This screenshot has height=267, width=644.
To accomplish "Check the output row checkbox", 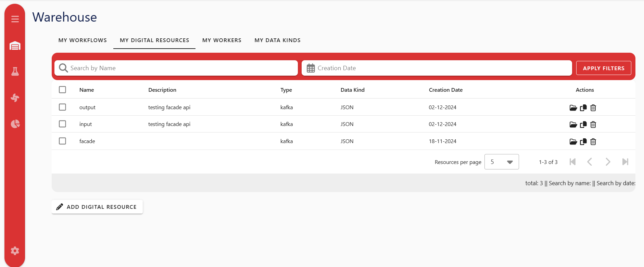I will [62, 107].
